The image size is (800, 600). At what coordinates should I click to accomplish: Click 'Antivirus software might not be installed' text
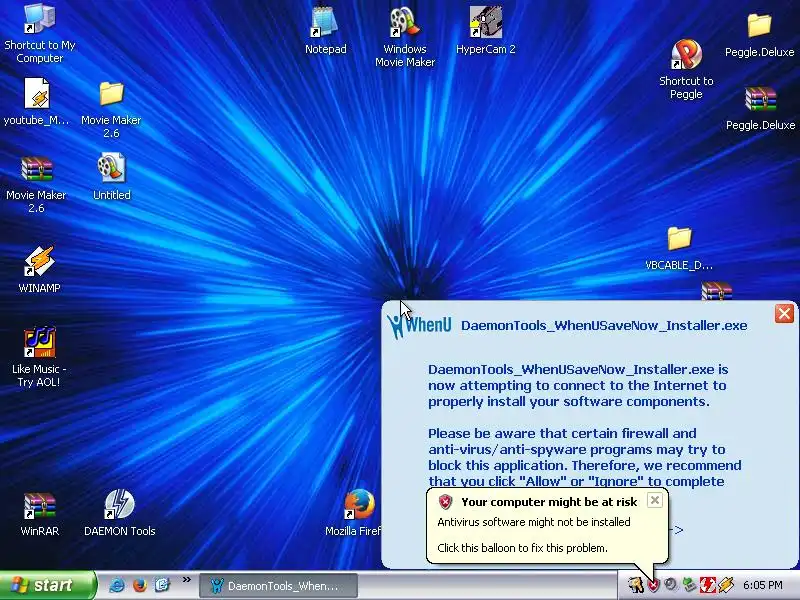(534, 522)
